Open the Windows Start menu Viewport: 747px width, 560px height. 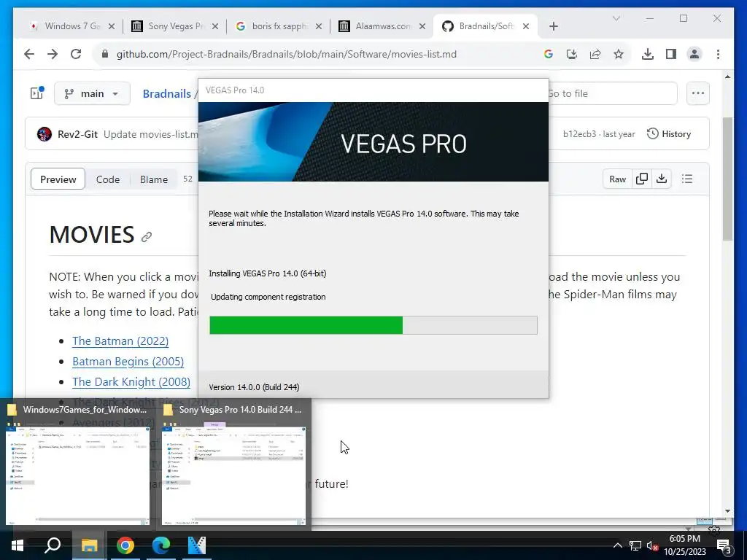tap(18, 545)
